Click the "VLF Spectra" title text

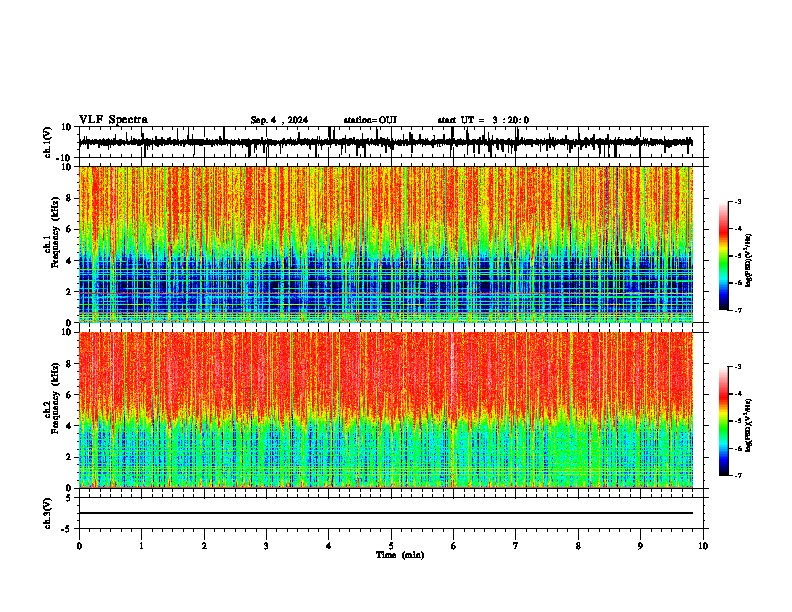[113, 120]
